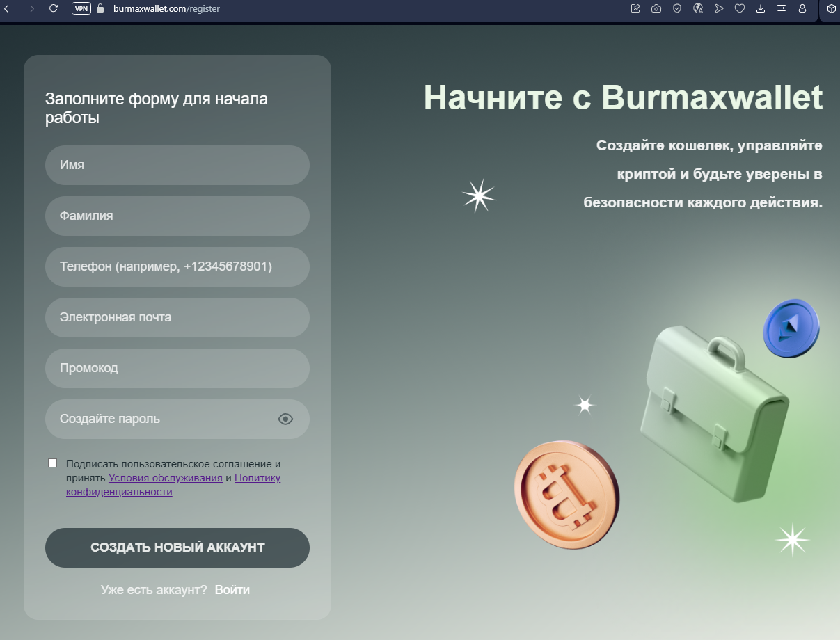Take a screenshot using the camera icon

(x=656, y=9)
